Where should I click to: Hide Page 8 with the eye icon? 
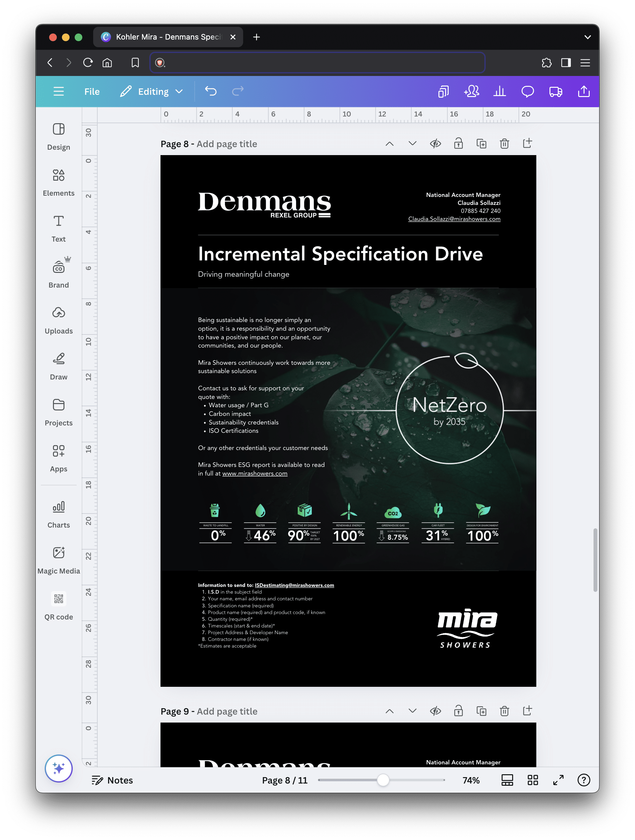pyautogui.click(x=435, y=144)
